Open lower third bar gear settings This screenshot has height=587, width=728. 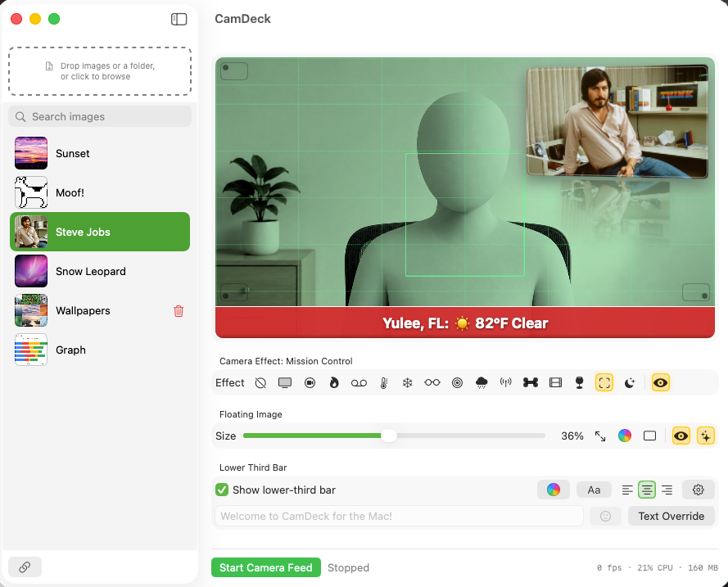click(698, 490)
